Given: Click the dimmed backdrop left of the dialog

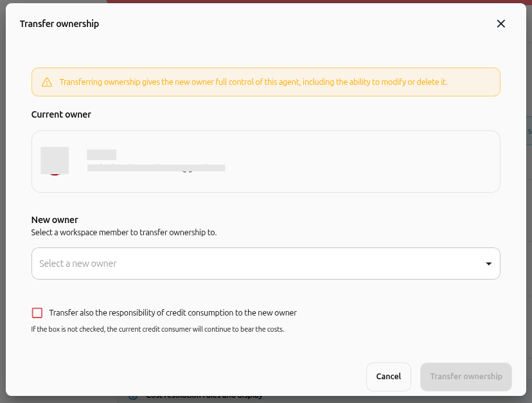Looking at the screenshot, I should click(3, 204).
